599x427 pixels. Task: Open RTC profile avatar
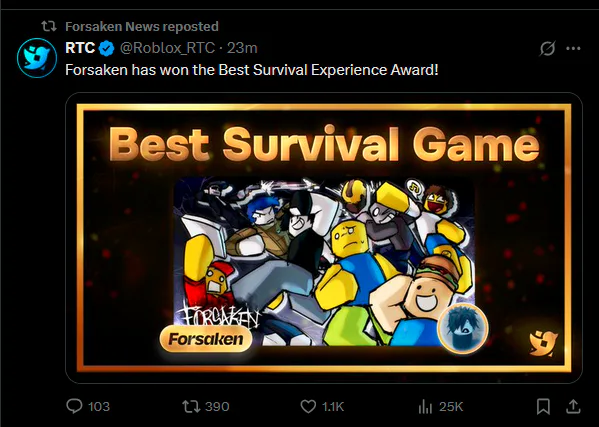[37, 58]
